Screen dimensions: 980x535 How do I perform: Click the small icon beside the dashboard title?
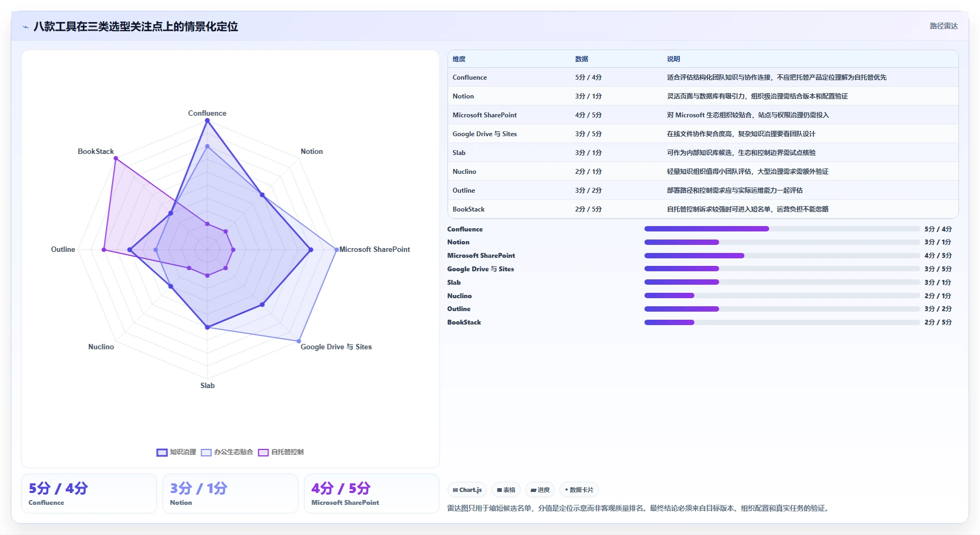[25, 27]
